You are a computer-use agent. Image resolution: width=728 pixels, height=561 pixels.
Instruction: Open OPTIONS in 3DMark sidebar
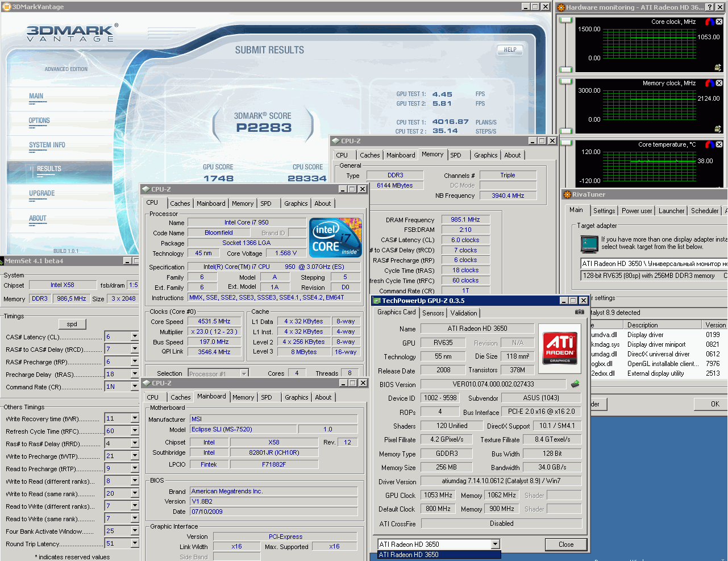tap(39, 120)
